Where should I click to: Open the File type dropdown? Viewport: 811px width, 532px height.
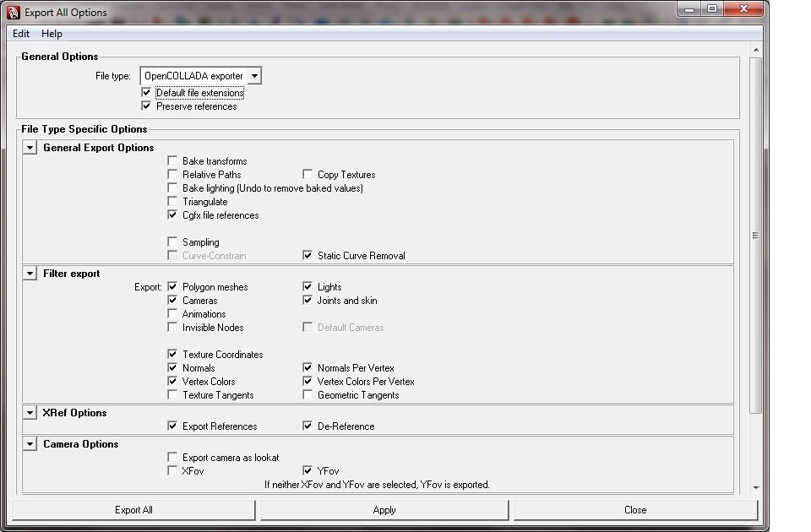pyautogui.click(x=255, y=75)
